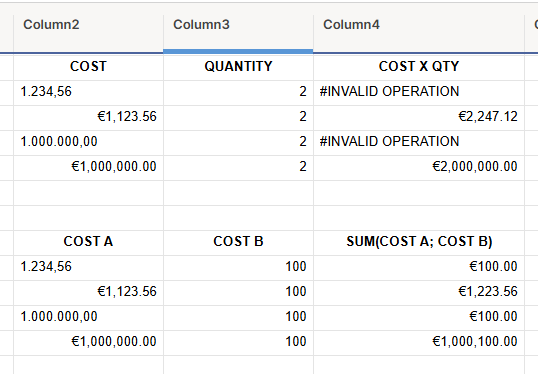Click the SUM(COST A; COST B) cell
538x374 pixels.
[419, 242]
